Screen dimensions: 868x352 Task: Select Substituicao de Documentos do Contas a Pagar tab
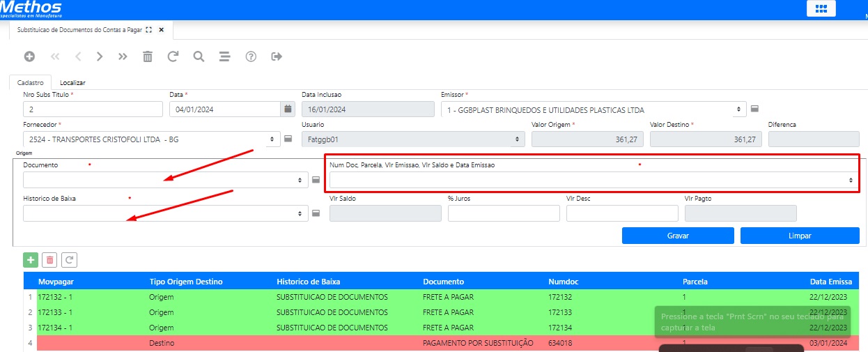coord(80,30)
